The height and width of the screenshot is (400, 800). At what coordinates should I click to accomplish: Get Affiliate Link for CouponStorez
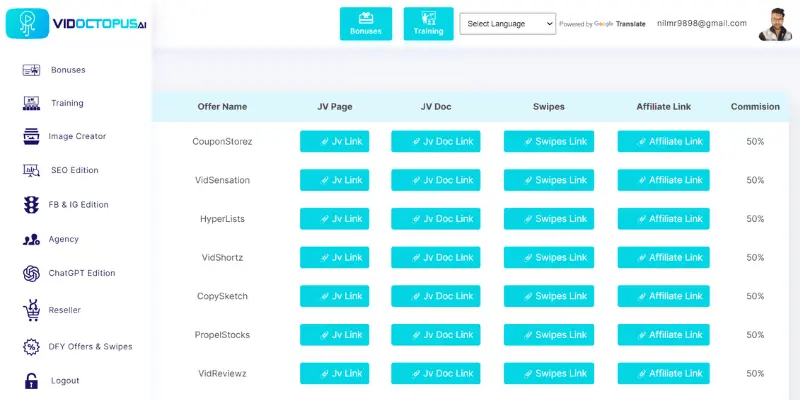(664, 141)
